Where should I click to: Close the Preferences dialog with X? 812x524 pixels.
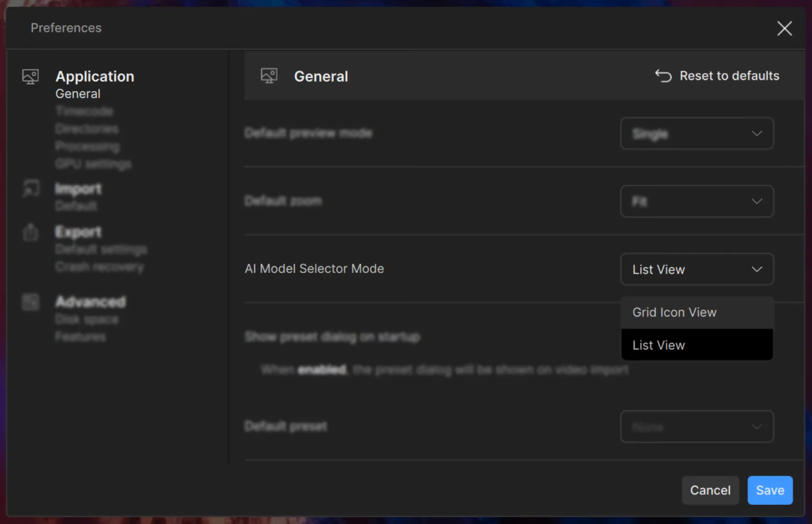point(784,28)
